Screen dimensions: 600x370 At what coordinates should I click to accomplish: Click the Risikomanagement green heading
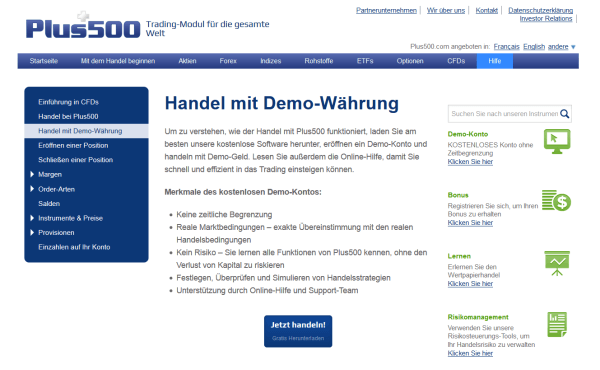(x=478, y=317)
